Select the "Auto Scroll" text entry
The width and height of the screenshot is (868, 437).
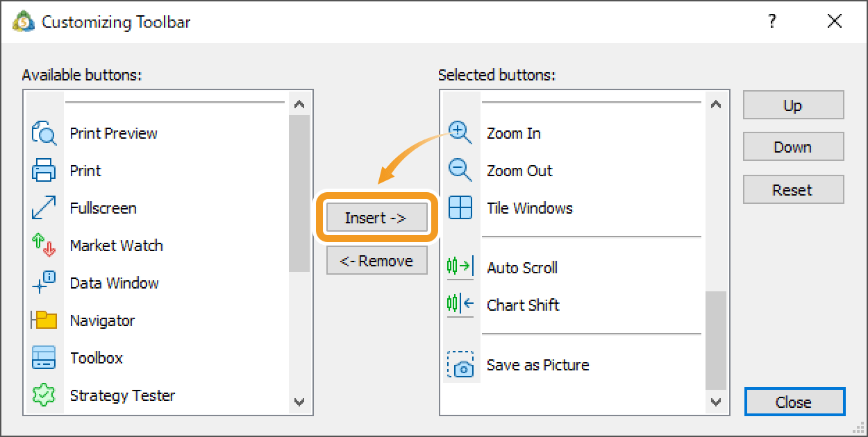pyautogui.click(x=522, y=268)
